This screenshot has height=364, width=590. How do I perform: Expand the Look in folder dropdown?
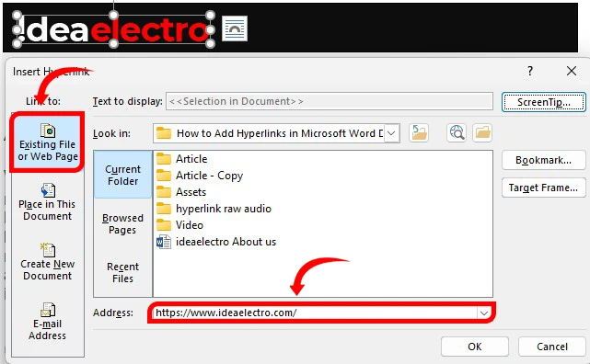[x=391, y=133]
